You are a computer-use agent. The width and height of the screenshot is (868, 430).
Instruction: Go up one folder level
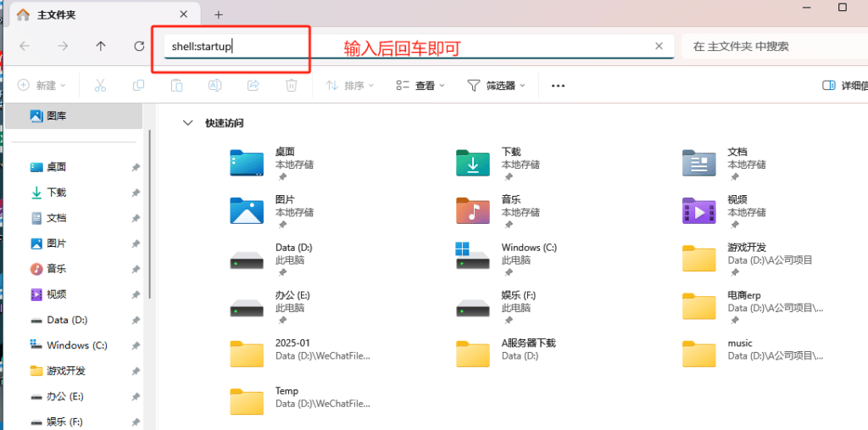point(101,46)
